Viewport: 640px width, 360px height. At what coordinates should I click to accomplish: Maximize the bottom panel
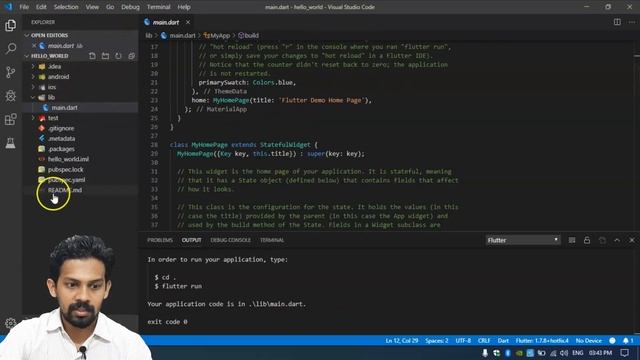coord(617,240)
